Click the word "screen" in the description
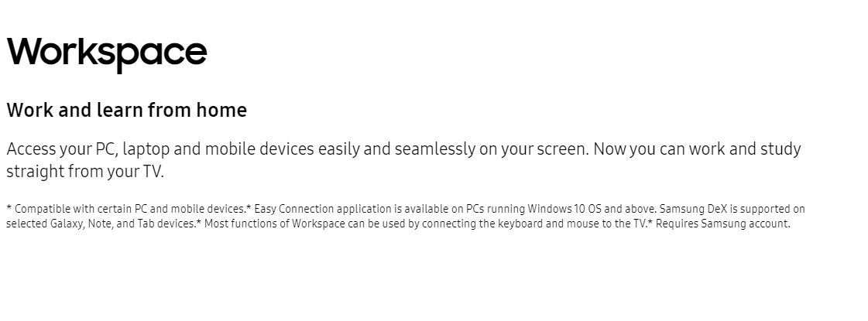Screen dimensions: 868x321 (560, 149)
